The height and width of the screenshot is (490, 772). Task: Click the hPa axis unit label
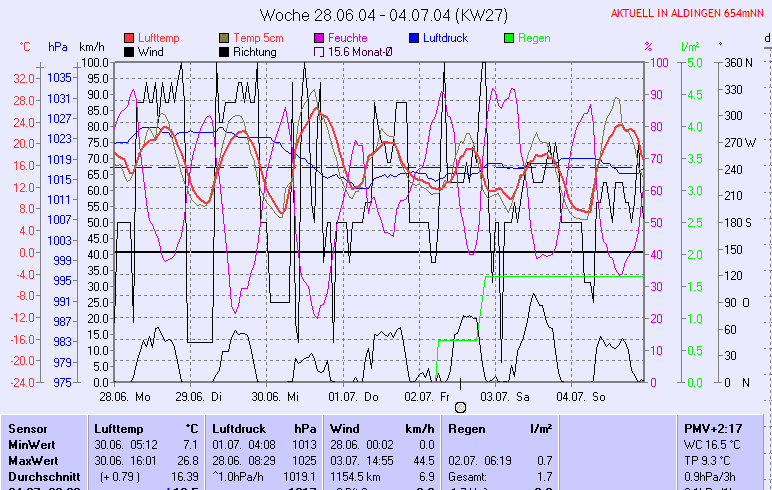coord(58,47)
